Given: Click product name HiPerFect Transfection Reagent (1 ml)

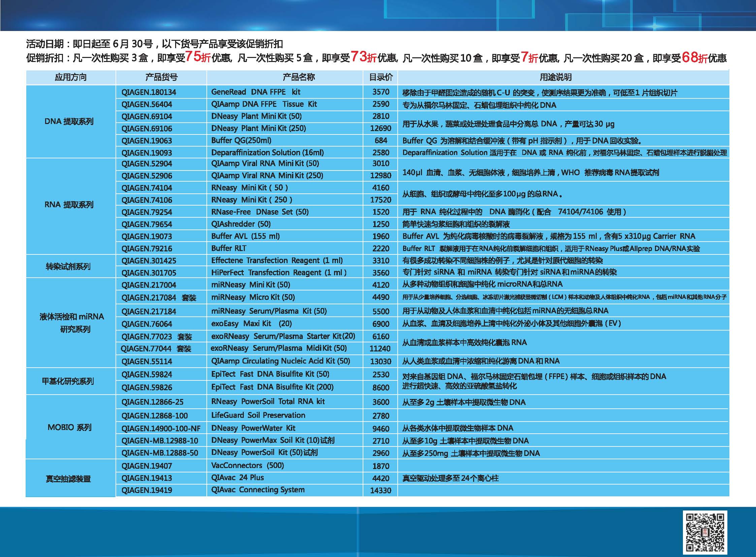Looking at the screenshot, I should coord(279,272).
